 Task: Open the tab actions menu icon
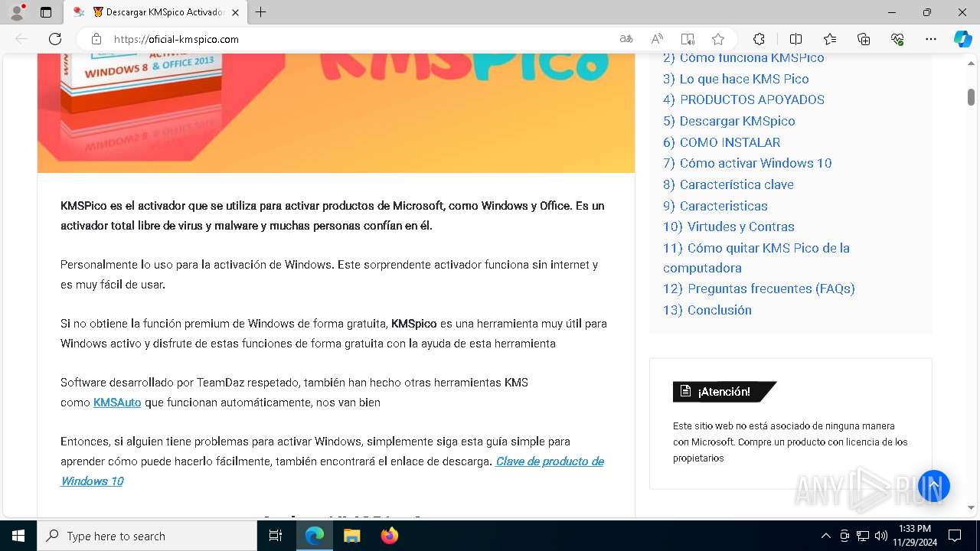(x=46, y=12)
